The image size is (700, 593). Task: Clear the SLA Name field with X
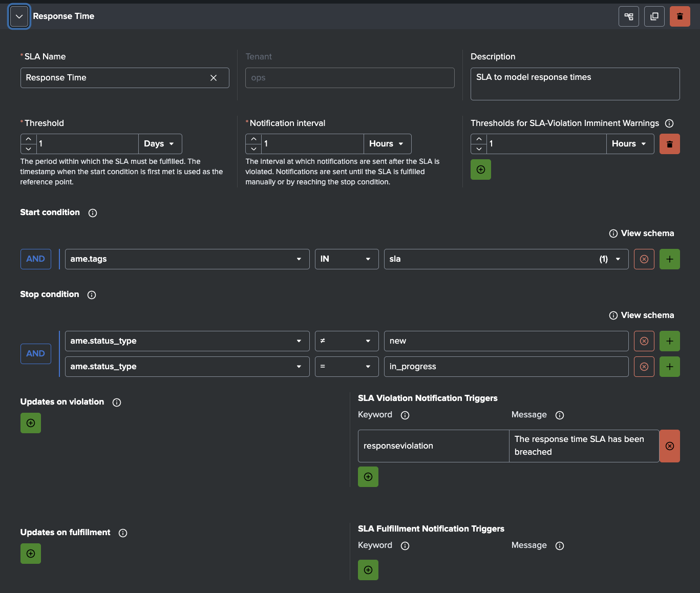pyautogui.click(x=214, y=78)
